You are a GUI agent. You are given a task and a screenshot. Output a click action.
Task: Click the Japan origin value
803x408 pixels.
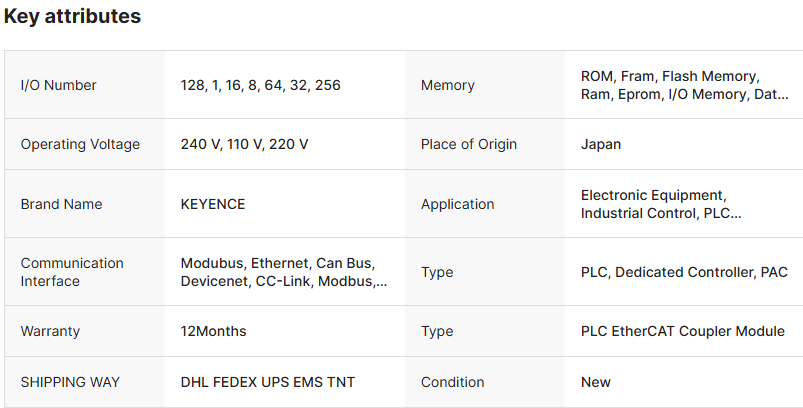(x=601, y=144)
